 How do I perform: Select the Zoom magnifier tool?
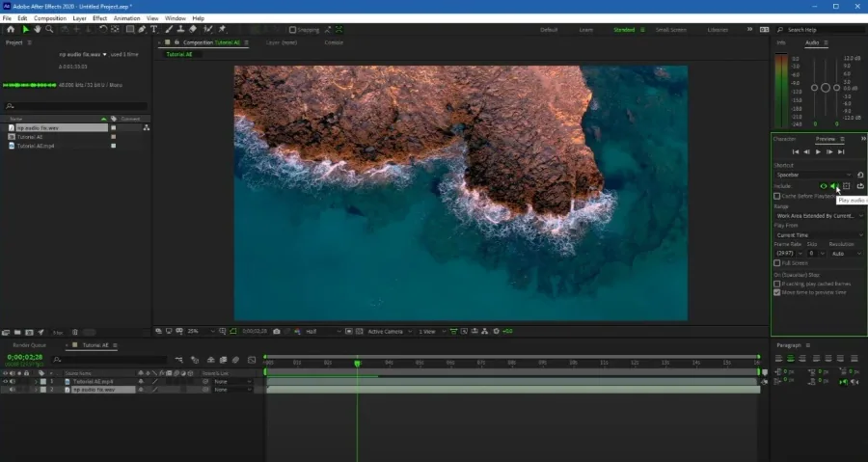coord(49,29)
